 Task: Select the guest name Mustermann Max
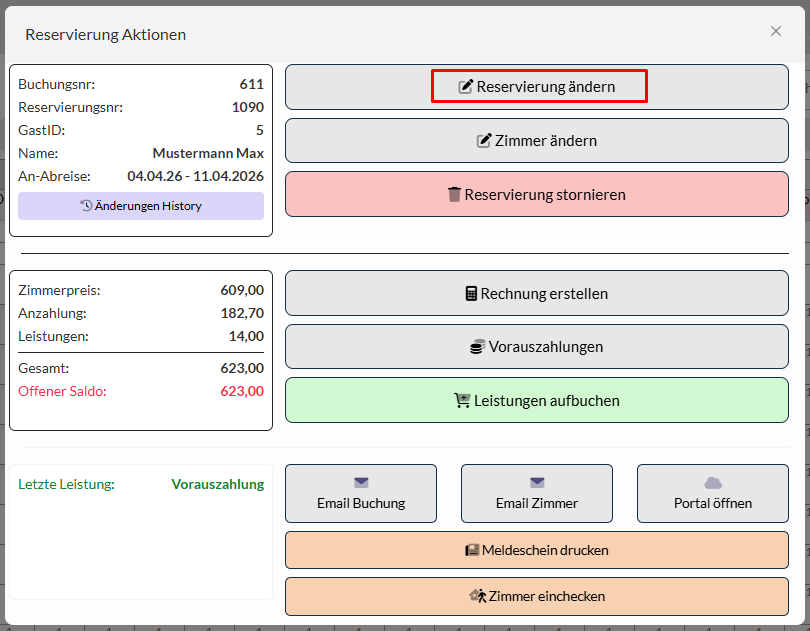[208, 153]
